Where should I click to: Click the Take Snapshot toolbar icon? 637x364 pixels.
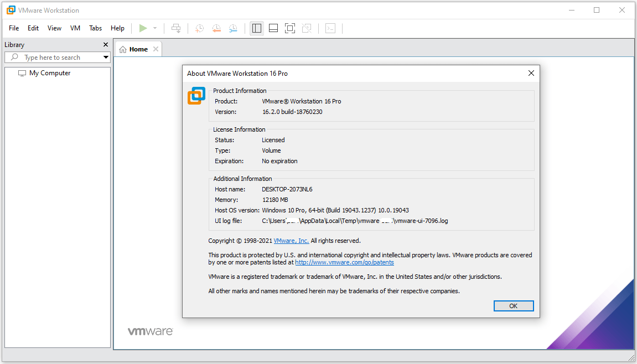coord(199,28)
